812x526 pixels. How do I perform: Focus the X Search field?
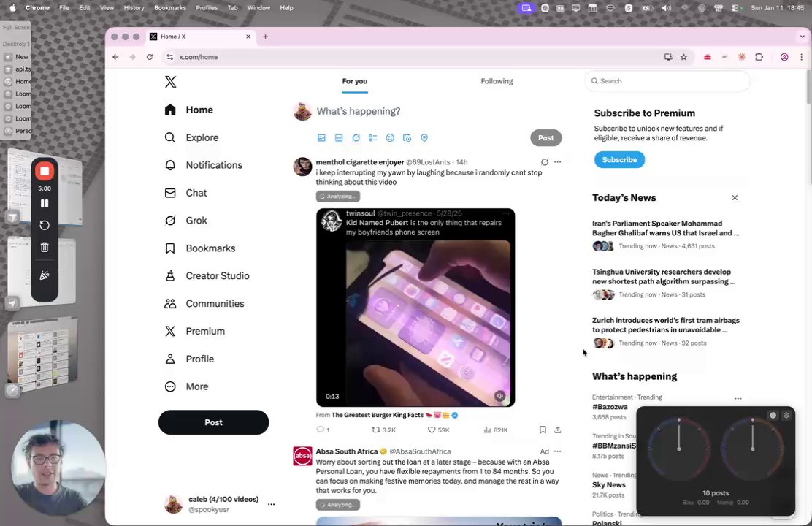click(x=667, y=81)
